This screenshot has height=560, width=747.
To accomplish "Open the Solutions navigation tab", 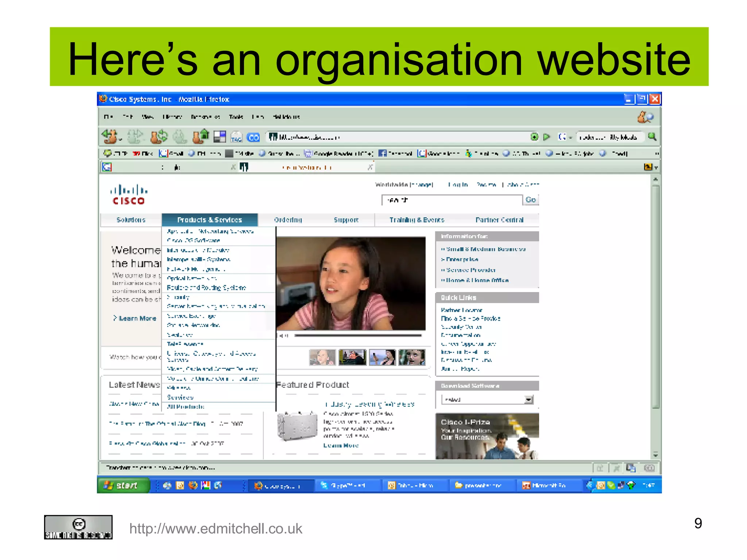I will [x=131, y=220].
